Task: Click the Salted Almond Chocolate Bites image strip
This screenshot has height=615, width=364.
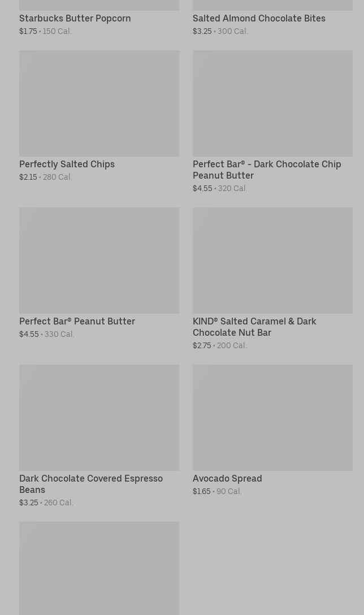Action: pos(272,5)
